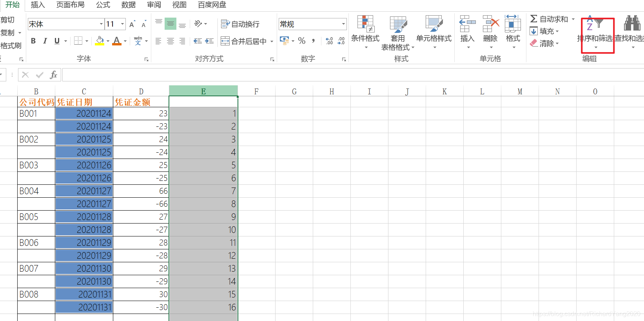This screenshot has width=644, height=321.
Task: Toggle italic formatting
Action: 45,41
